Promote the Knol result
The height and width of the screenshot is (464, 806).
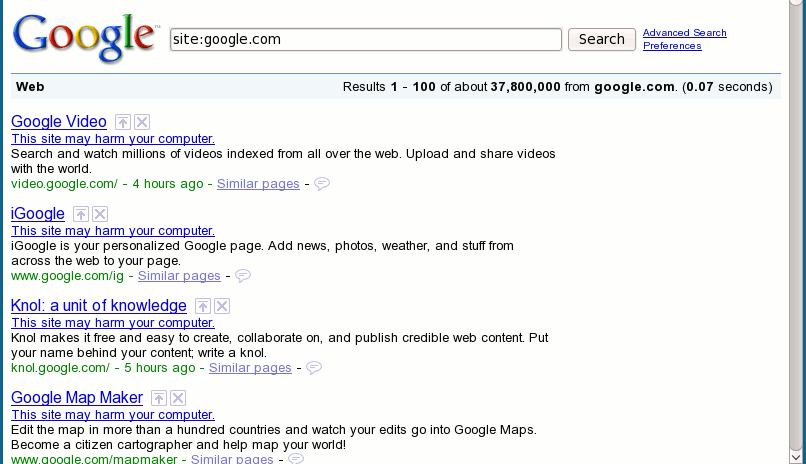203,306
